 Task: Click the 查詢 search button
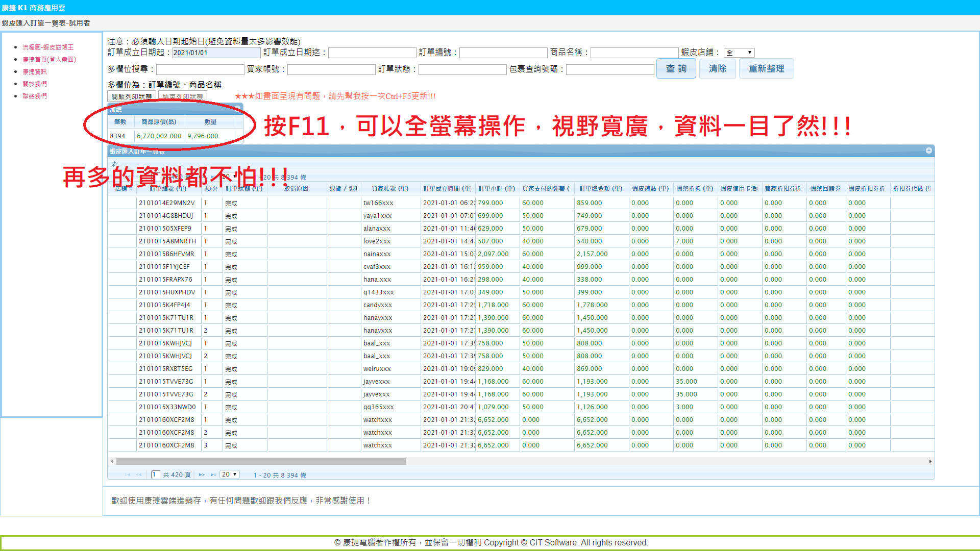(676, 68)
